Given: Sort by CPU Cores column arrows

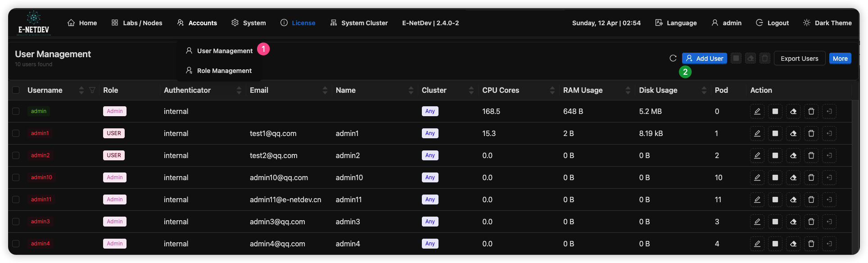Looking at the screenshot, I should 552,90.
